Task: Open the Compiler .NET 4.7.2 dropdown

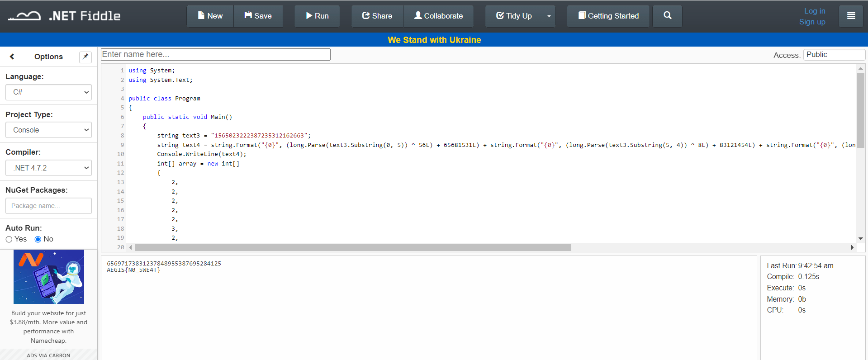Action: tap(48, 168)
